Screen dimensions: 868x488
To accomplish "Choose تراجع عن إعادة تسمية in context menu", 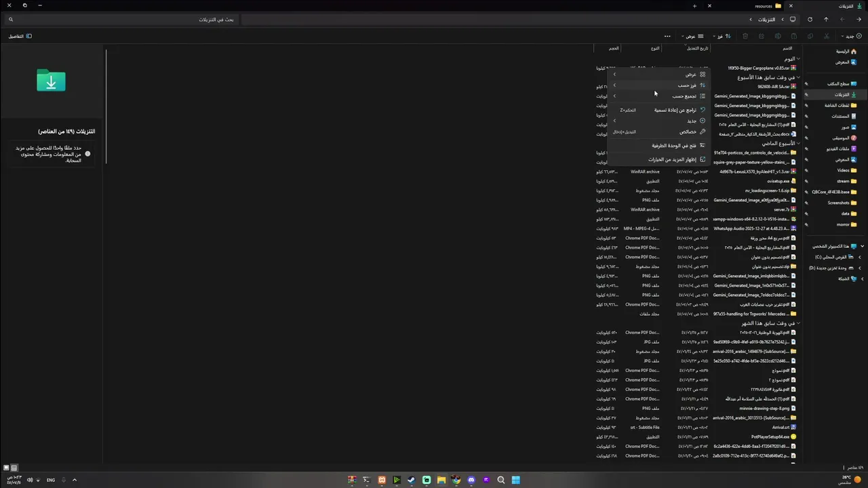I will pos(659,110).
